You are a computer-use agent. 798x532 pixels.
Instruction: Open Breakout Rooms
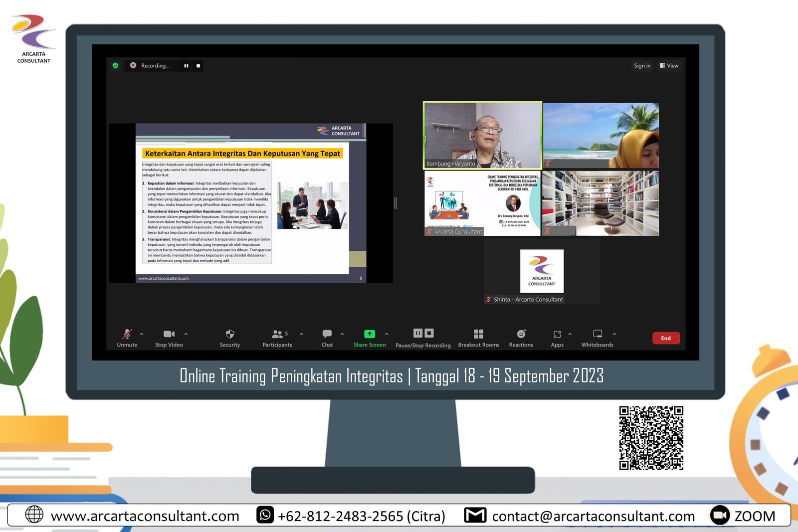(478, 334)
